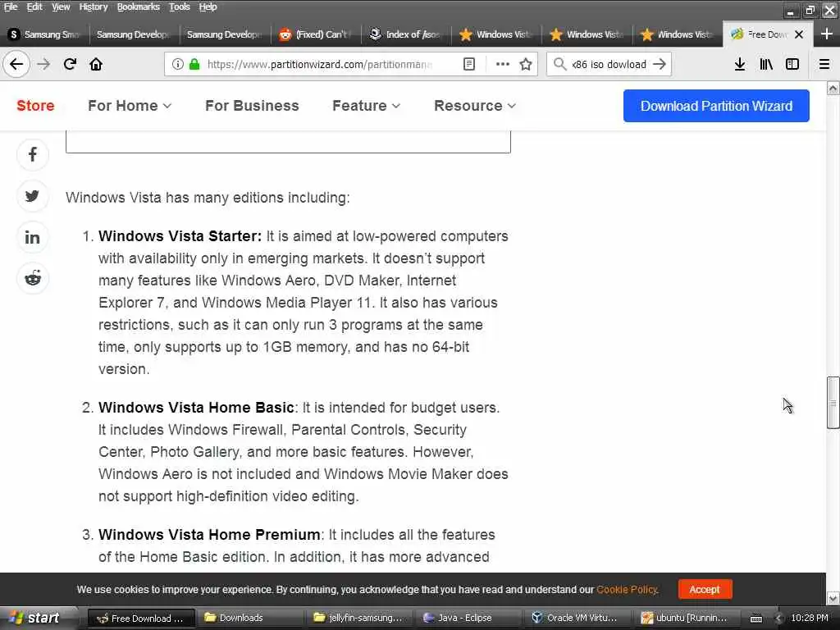
Task: Open the For Business page
Action: click(x=252, y=106)
